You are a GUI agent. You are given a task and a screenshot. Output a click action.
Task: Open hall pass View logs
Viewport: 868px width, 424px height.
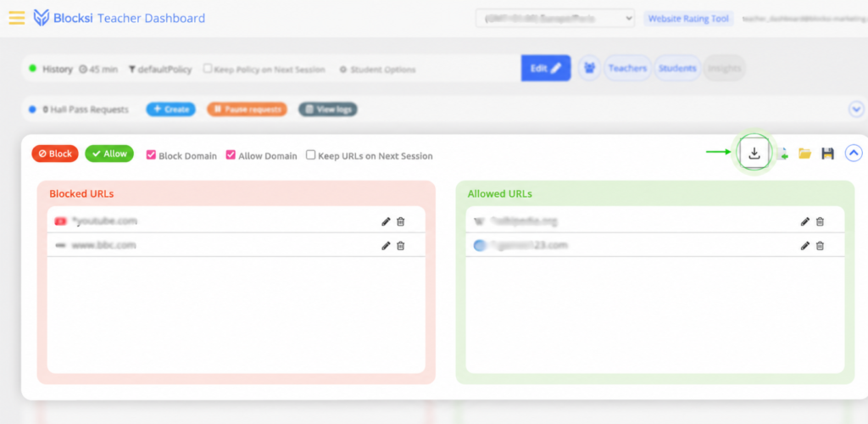(x=328, y=109)
